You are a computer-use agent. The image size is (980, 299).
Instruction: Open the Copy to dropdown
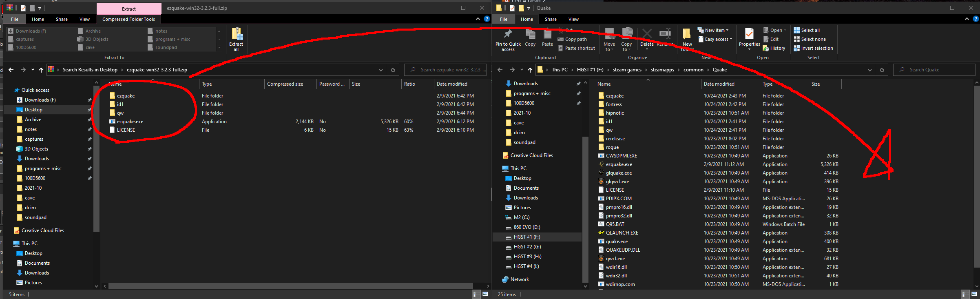626,40
